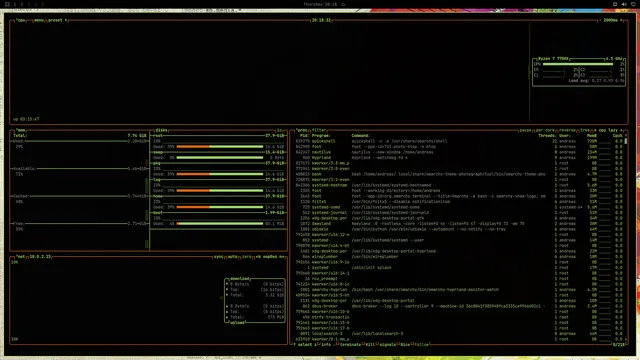
Task: Select the info action in process footer
Action: coord(326,344)
